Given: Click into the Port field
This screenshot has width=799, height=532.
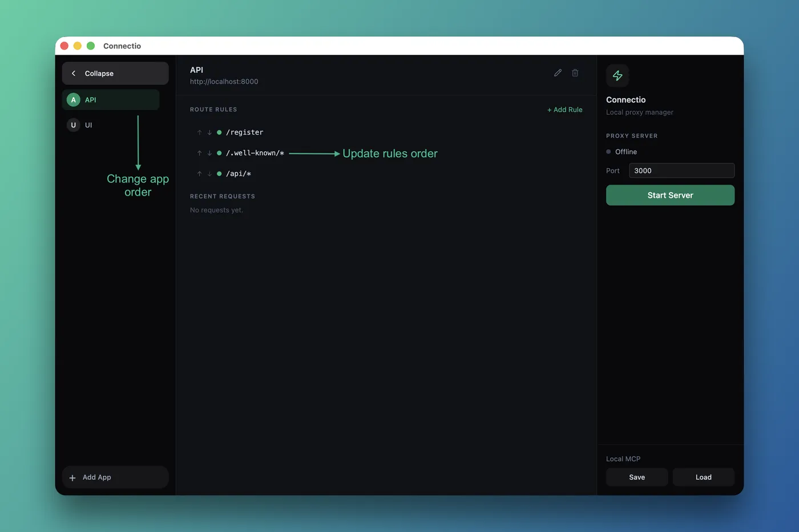Looking at the screenshot, I should pyautogui.click(x=681, y=170).
